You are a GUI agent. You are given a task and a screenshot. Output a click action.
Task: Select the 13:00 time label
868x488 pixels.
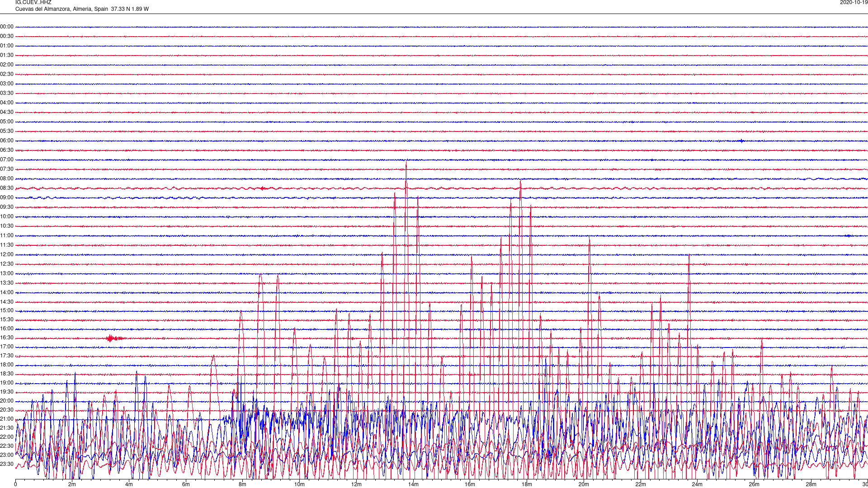pos(7,273)
